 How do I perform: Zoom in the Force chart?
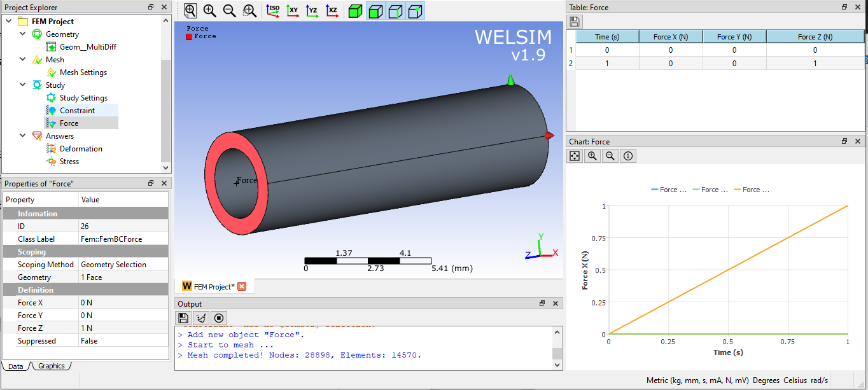[x=592, y=156]
